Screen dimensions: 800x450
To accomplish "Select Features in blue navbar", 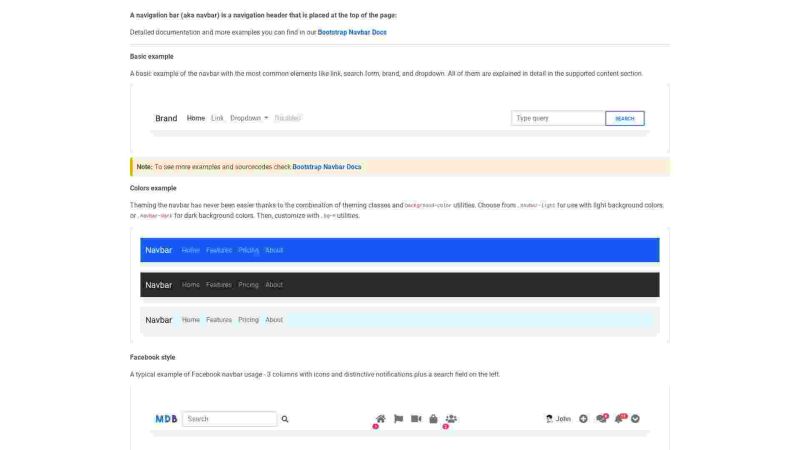I will click(219, 250).
